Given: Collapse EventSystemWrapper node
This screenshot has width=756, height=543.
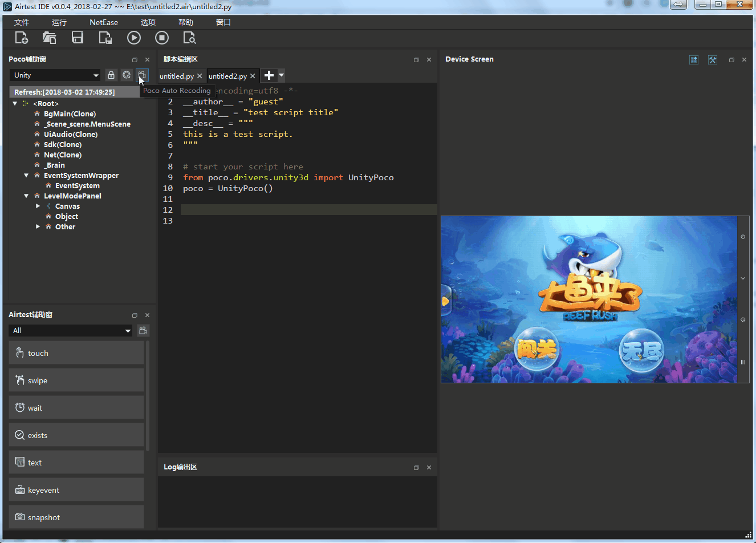Looking at the screenshot, I should [x=26, y=175].
